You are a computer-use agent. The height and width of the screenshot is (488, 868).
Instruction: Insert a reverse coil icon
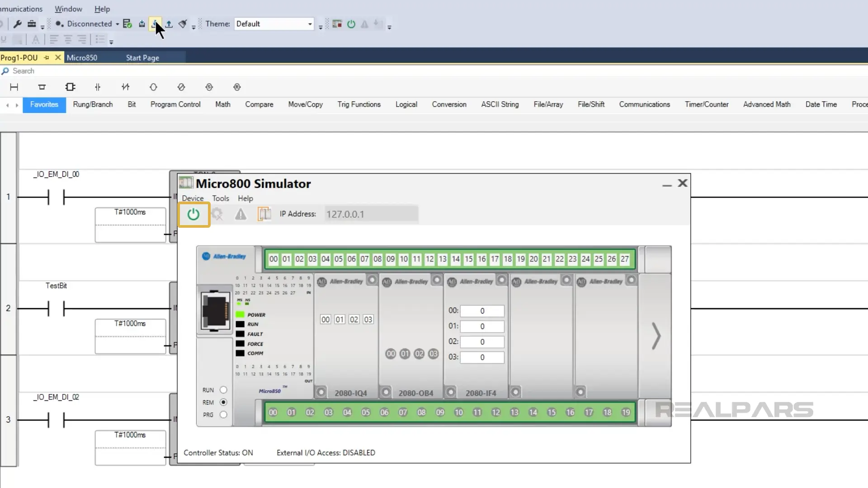181,87
